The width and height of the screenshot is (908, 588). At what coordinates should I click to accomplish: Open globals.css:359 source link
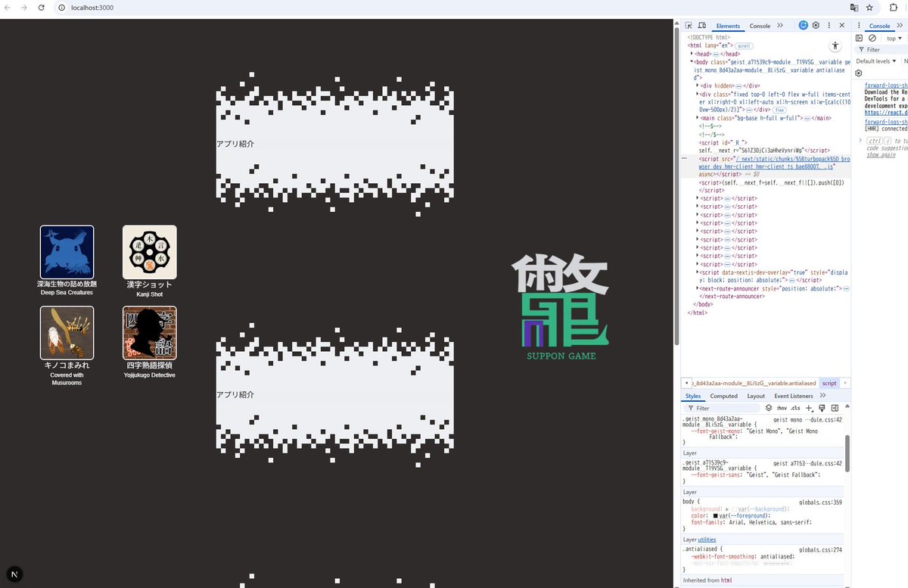point(820,501)
